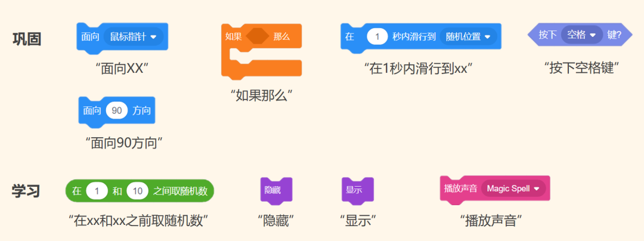Click the caption “显示”
Screen dimensions: 644x241
(358, 221)
